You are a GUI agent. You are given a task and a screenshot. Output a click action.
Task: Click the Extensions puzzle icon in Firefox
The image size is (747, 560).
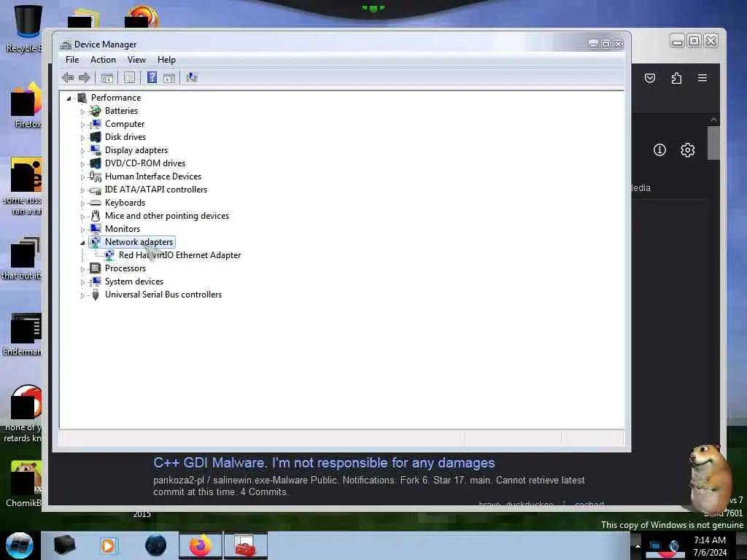click(676, 78)
